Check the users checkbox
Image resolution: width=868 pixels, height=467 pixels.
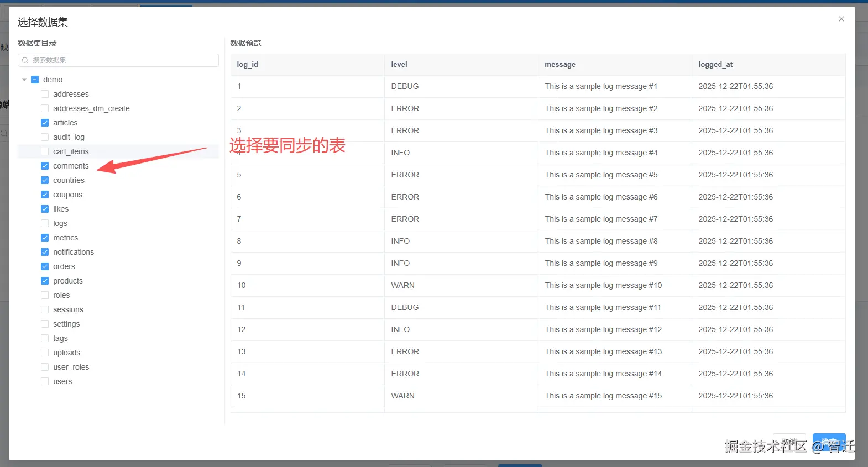[x=45, y=381]
